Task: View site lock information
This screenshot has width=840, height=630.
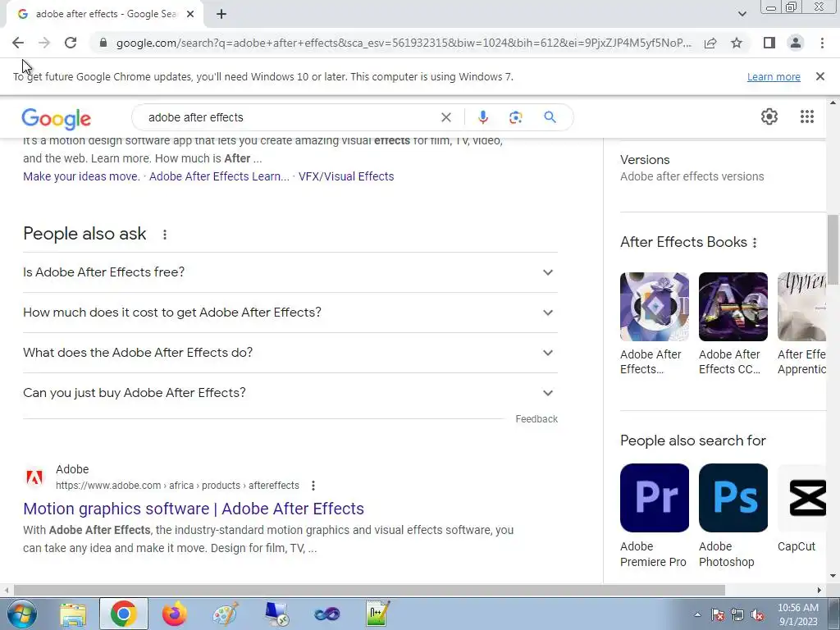Action: pos(103,43)
